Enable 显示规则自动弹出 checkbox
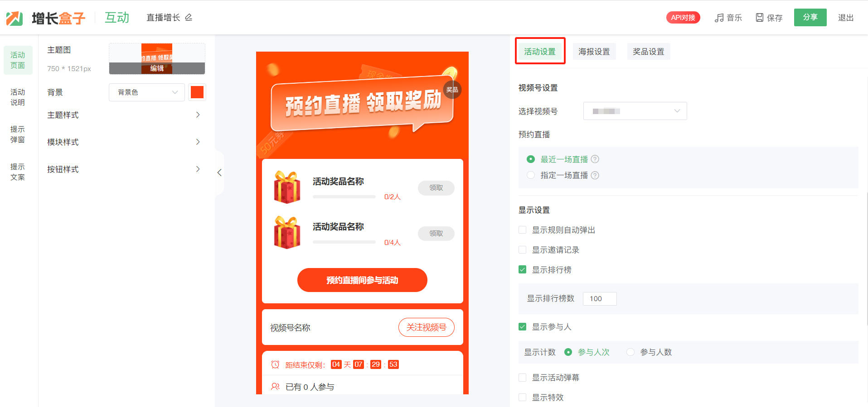 [x=523, y=230]
